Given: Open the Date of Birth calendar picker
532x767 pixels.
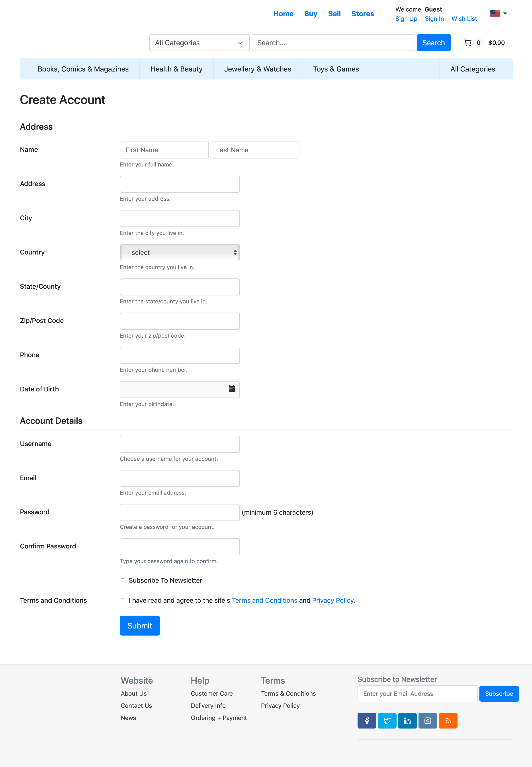Looking at the screenshot, I should tap(232, 389).
